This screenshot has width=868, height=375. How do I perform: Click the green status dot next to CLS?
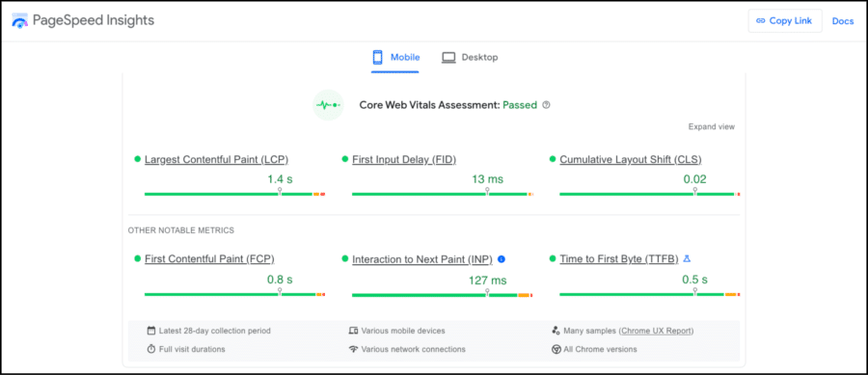click(553, 159)
